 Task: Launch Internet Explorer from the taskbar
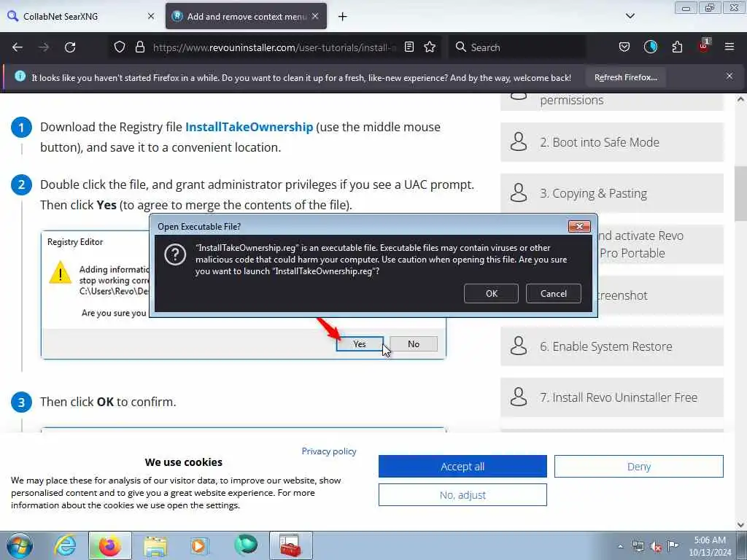click(65, 545)
